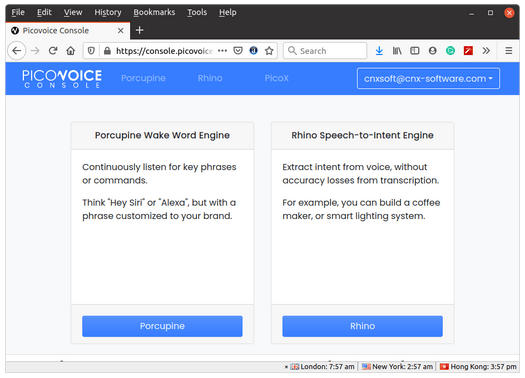
Task: Open the Firefox home page icon
Action: click(70, 51)
